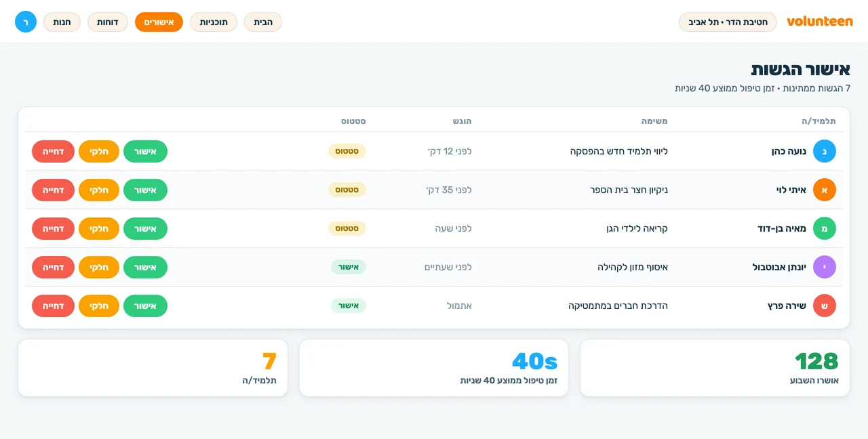Click submitted time לפני שעה
Viewport: 868px width, 439px height.
pyautogui.click(x=454, y=228)
